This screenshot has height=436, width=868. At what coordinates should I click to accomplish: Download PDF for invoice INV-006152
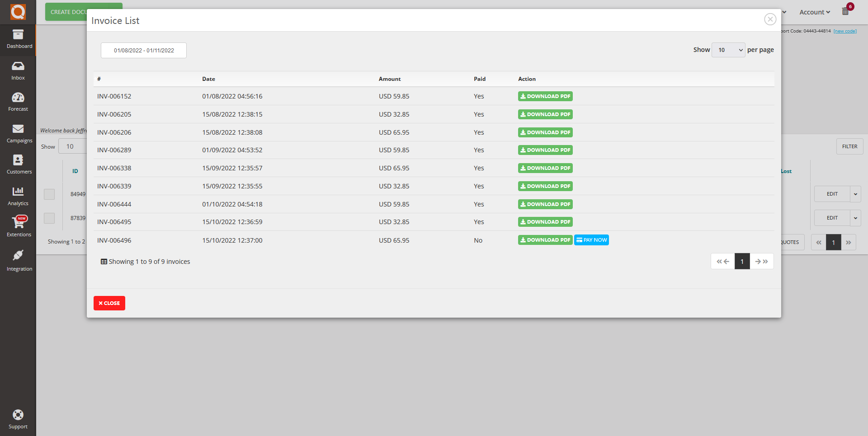[545, 96]
